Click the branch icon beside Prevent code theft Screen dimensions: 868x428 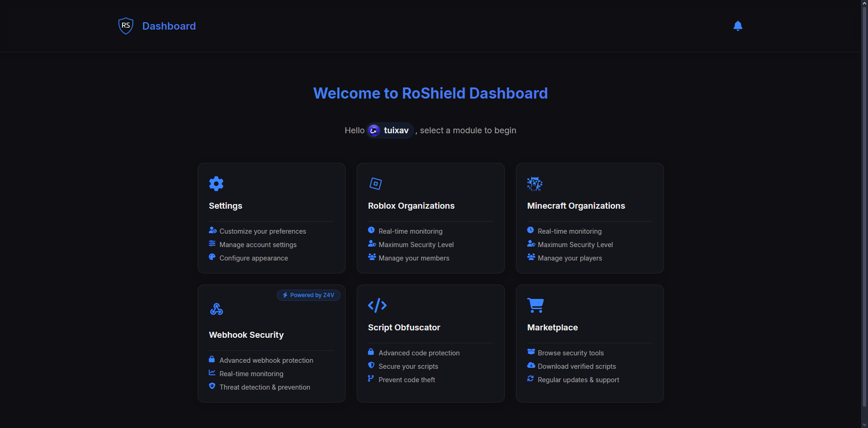tap(371, 379)
